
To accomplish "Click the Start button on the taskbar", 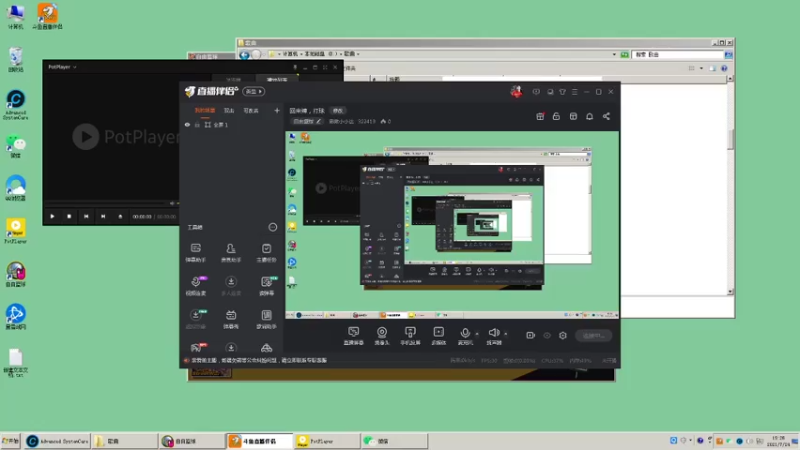I will pyautogui.click(x=10, y=441).
